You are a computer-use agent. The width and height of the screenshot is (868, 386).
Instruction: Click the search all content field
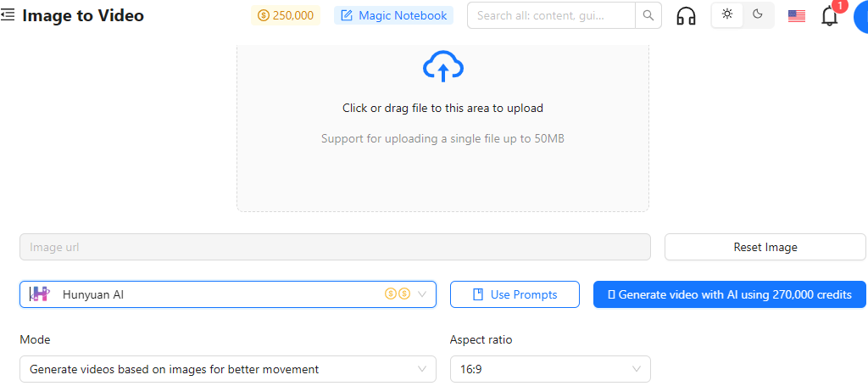pyautogui.click(x=551, y=15)
